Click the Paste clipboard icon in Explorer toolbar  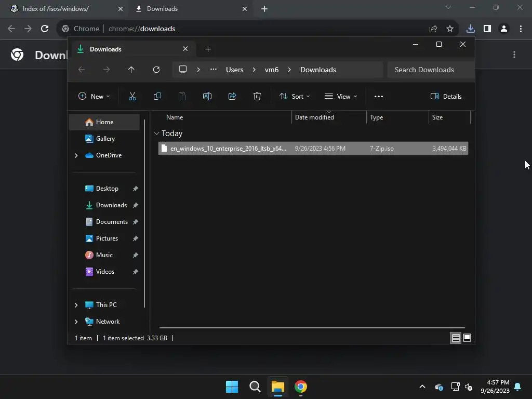[x=182, y=96]
